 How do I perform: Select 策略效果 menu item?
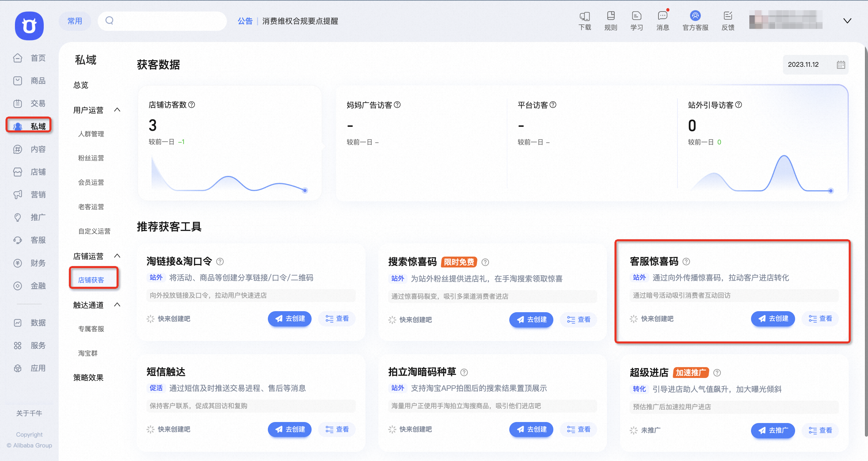coord(88,378)
